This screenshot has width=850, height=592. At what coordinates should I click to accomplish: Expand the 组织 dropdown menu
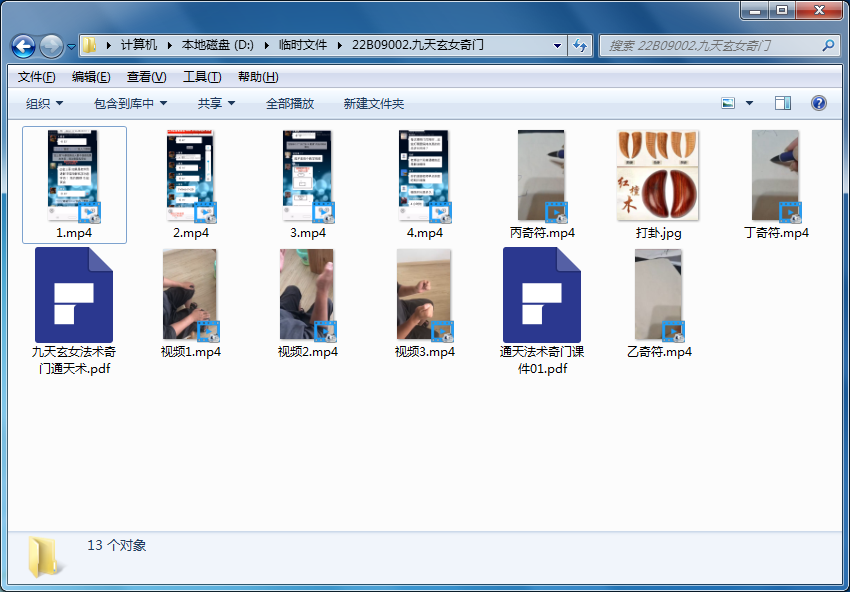(x=44, y=104)
